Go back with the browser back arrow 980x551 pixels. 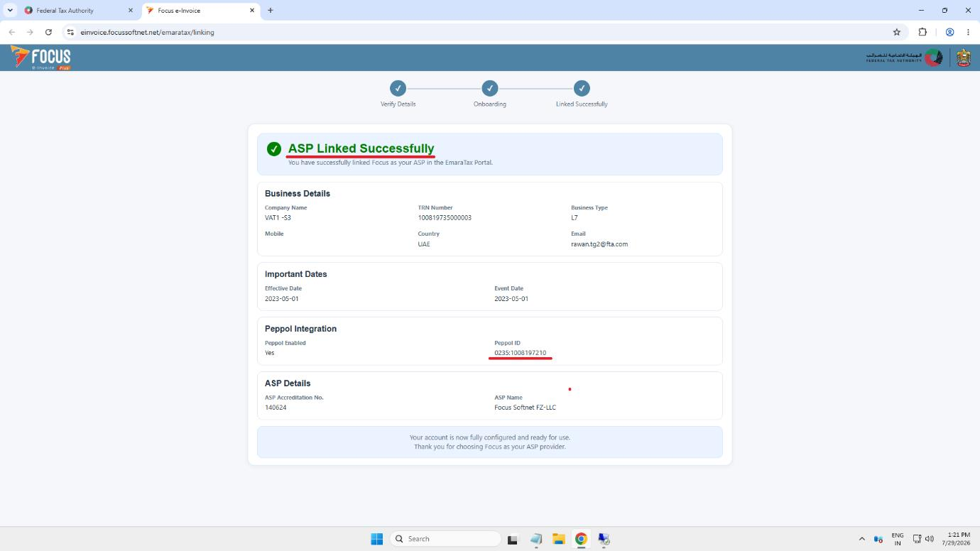(x=11, y=32)
